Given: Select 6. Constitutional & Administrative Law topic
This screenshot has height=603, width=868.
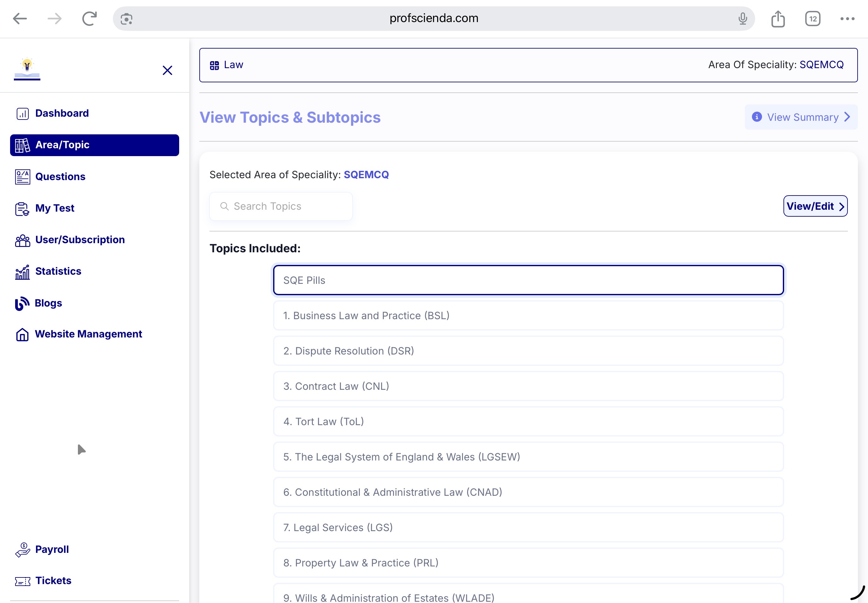Looking at the screenshot, I should pyautogui.click(x=528, y=492).
